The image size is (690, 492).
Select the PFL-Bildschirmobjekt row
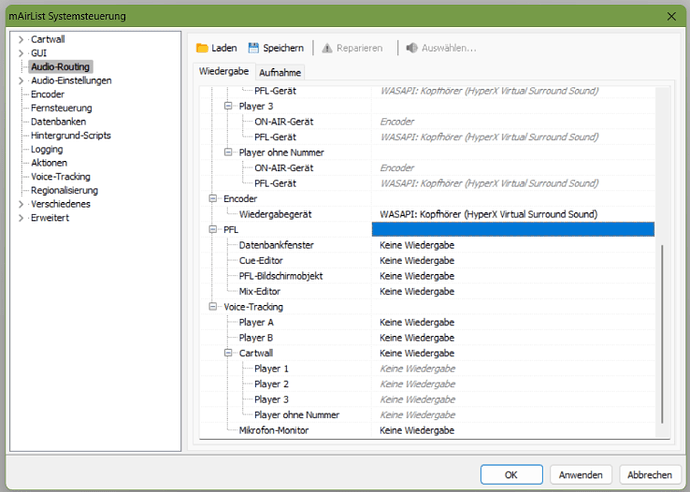(281, 276)
